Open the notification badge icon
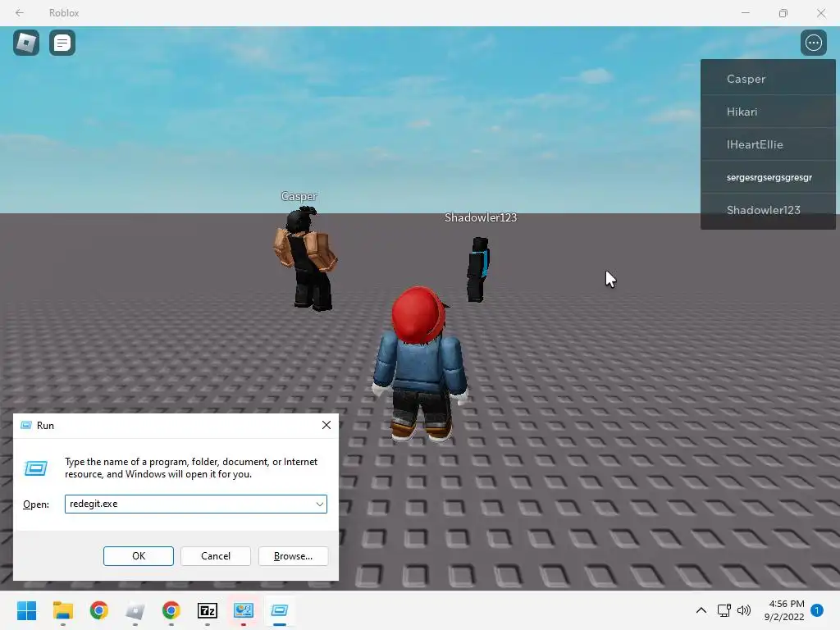This screenshot has height=630, width=840. [817, 610]
